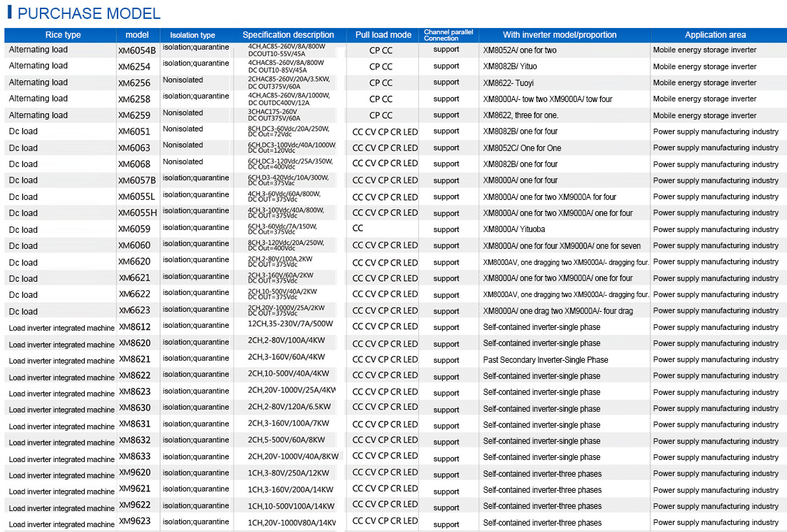Select model cell XM8622
787x532 pixels.
(134, 375)
